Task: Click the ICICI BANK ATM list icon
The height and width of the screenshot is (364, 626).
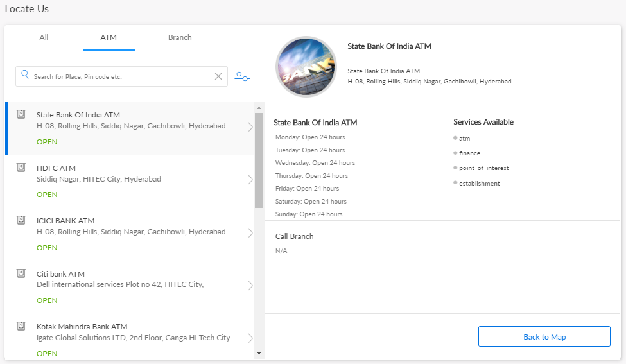Action: 21,221
